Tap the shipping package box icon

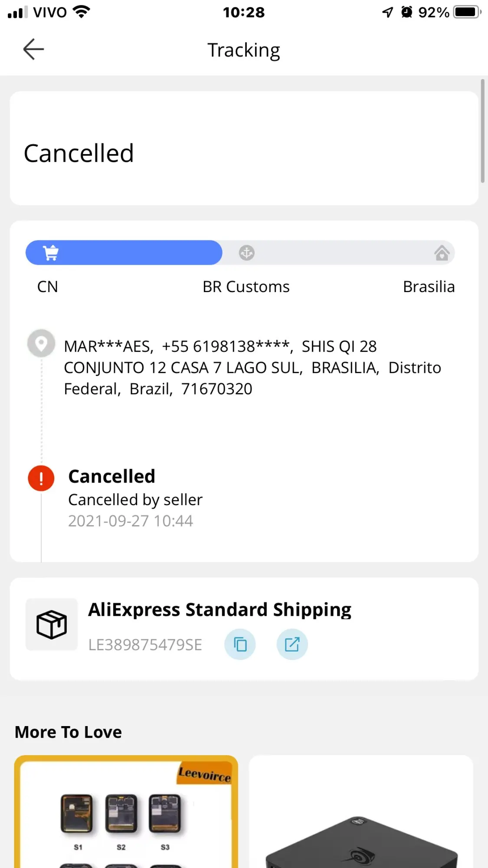52,625
